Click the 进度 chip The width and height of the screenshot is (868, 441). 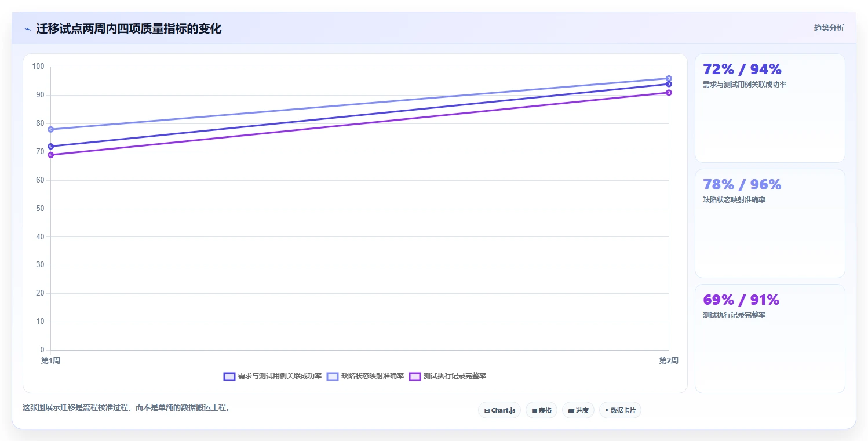point(578,410)
